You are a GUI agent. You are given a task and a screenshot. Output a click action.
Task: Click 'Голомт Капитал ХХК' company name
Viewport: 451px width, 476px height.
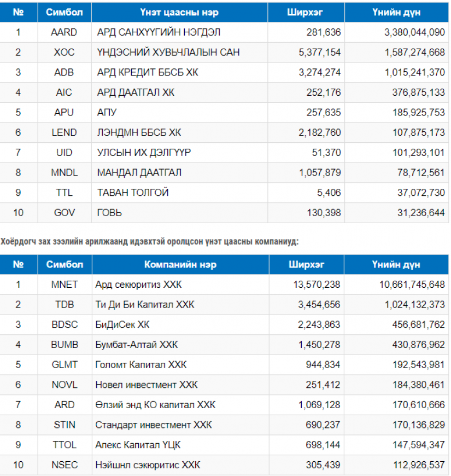pyautogui.click(x=141, y=364)
